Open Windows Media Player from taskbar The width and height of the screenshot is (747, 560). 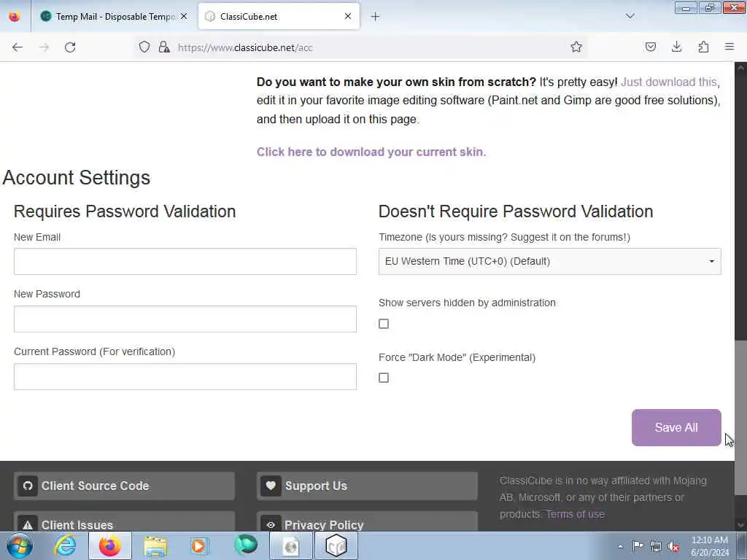click(x=200, y=545)
